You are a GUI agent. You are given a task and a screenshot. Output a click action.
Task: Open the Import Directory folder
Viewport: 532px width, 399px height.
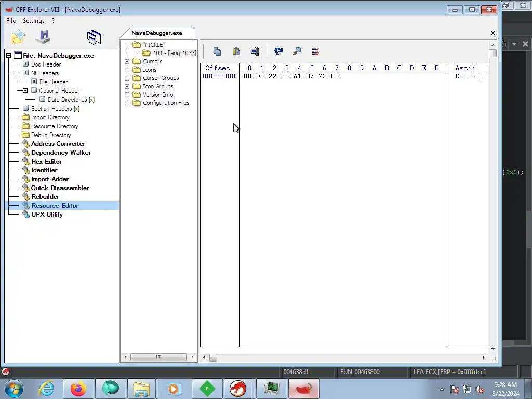pos(50,117)
